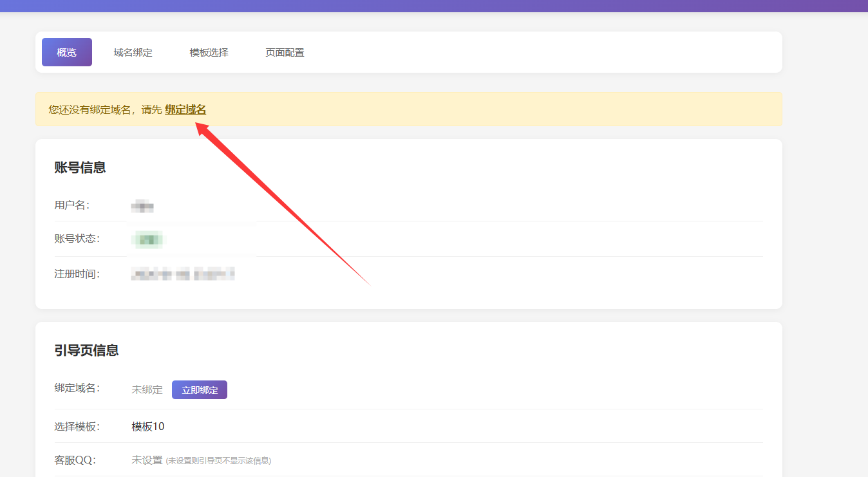This screenshot has width=868, height=477.
Task: Click the 模板10 template value
Action: pyautogui.click(x=148, y=427)
